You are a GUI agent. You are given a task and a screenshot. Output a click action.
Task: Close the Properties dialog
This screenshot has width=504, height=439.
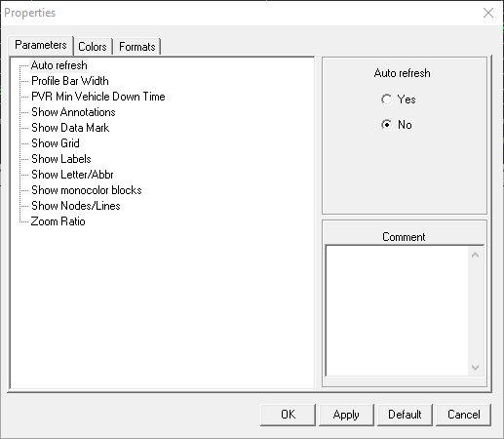(x=488, y=13)
